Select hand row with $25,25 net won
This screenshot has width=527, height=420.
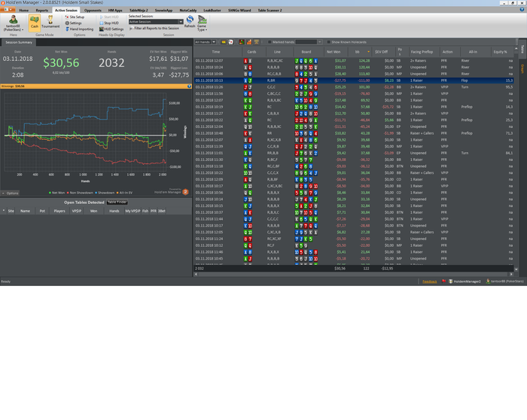pos(354,87)
